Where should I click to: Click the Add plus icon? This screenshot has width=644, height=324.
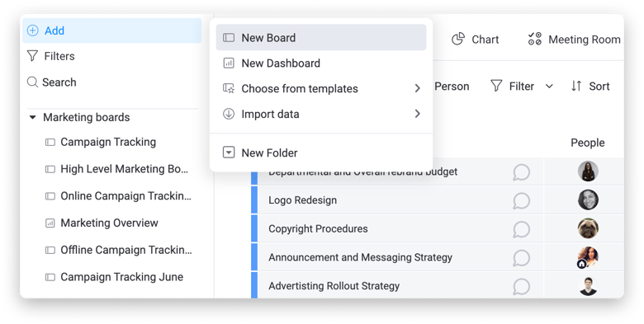32,31
